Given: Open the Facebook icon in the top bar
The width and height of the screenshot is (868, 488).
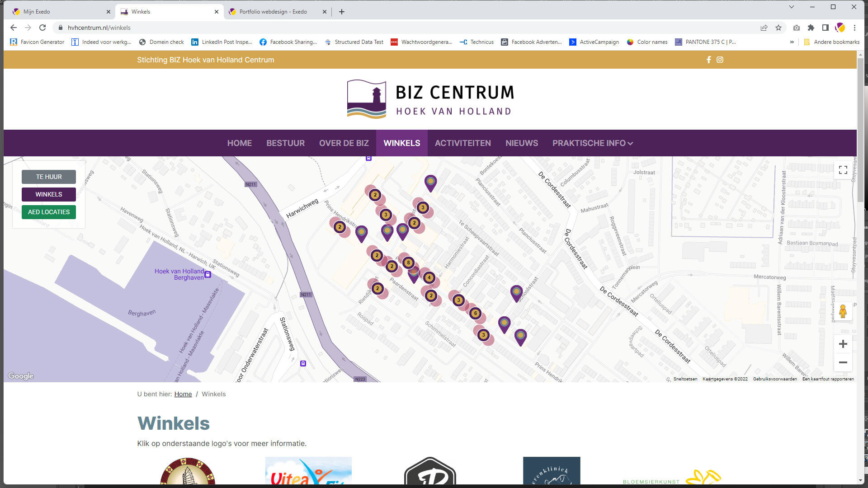Looking at the screenshot, I should [x=708, y=60].
